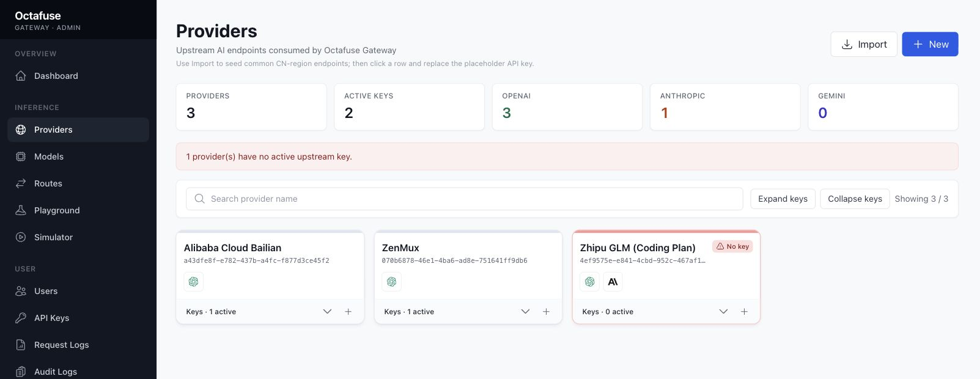Create a New provider

tap(930, 44)
